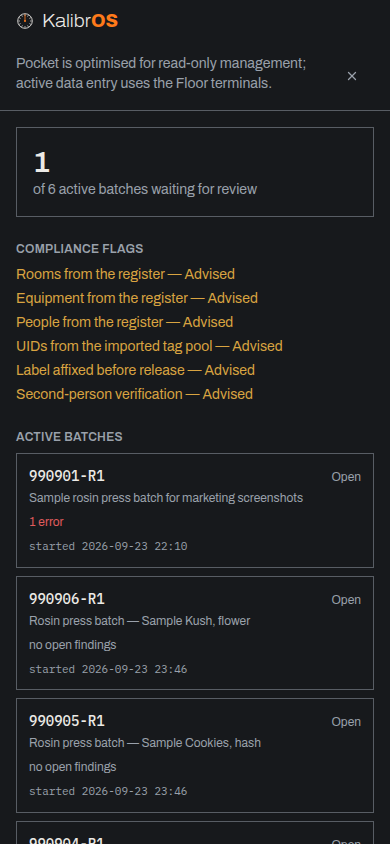Open batch 990901-R1 card
The height and width of the screenshot is (844, 390).
click(195, 510)
